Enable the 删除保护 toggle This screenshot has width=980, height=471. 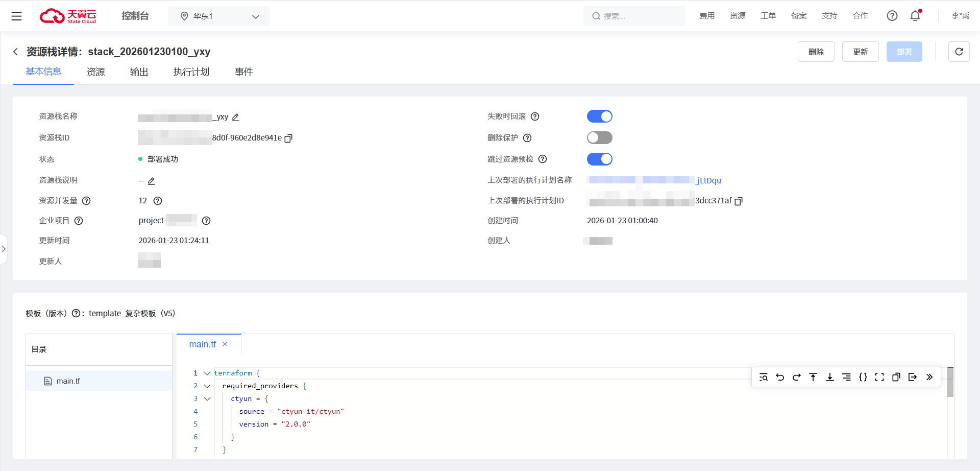(599, 138)
